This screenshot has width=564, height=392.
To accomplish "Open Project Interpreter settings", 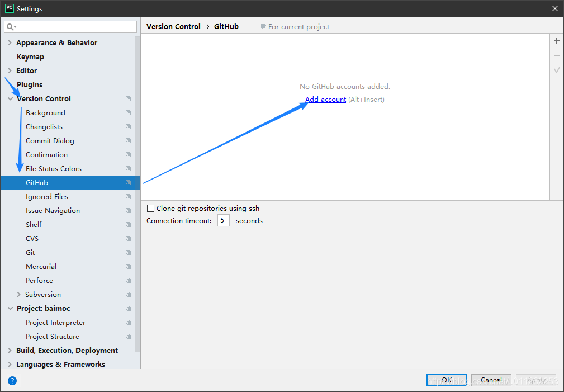I will [x=55, y=323].
